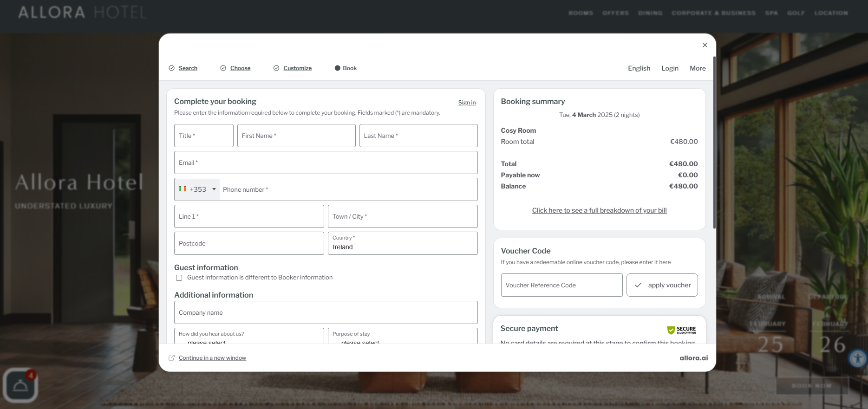Open the accessibility widget icon

coord(857,358)
